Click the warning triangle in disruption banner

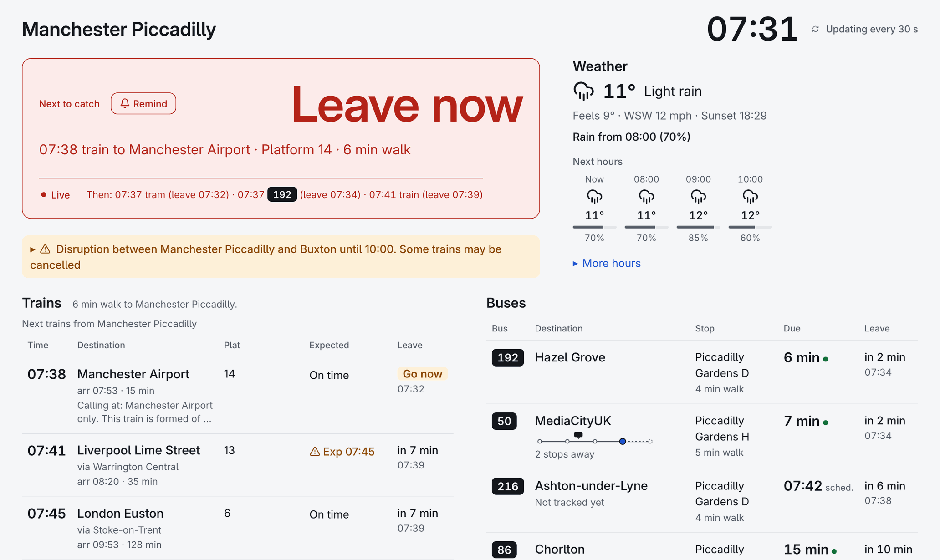click(x=45, y=249)
